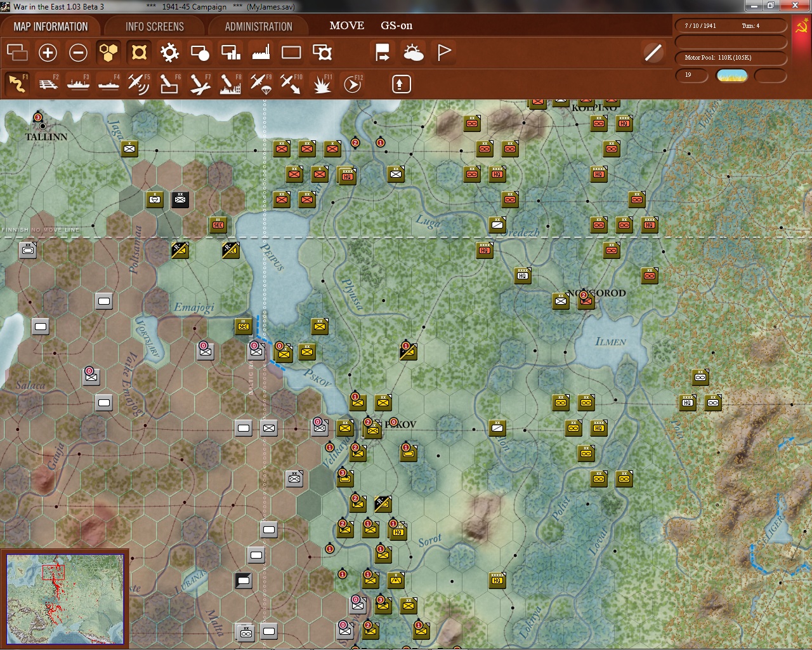Click the NOVGOROD city label

point(596,293)
